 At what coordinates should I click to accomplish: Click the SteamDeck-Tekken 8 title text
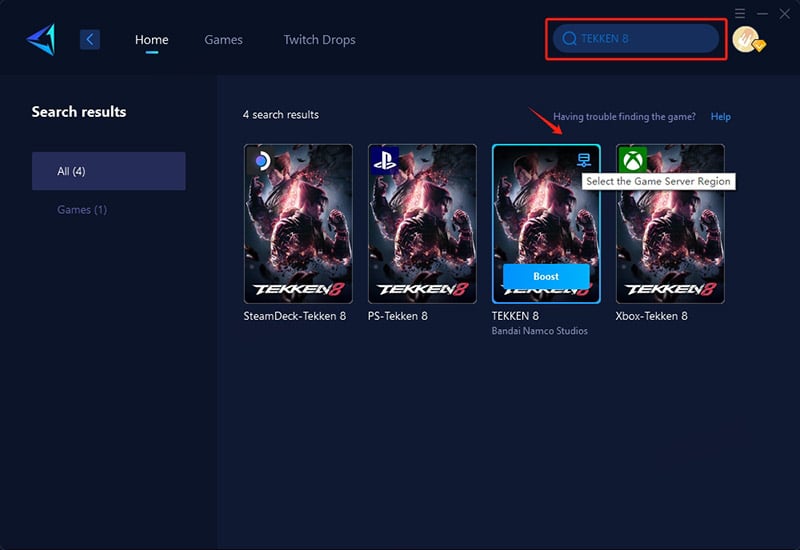click(x=294, y=316)
